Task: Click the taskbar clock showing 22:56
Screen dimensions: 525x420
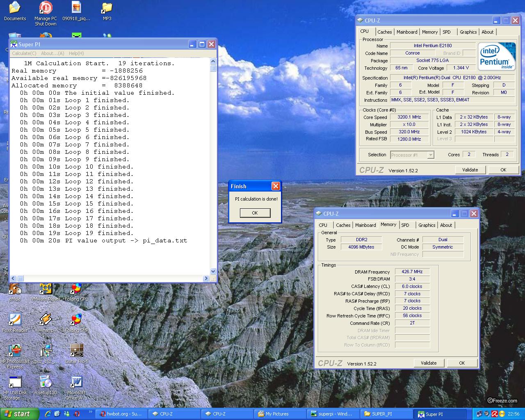Action: (x=514, y=414)
